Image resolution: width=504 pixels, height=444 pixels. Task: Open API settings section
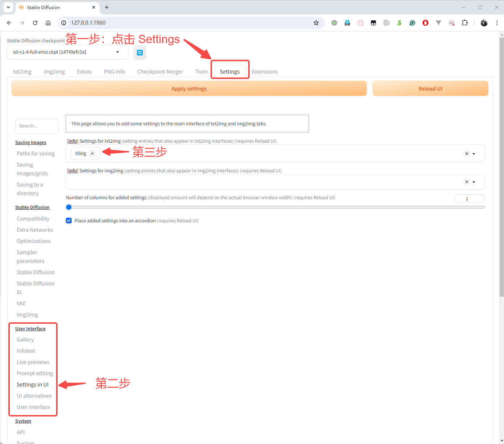(x=21, y=432)
